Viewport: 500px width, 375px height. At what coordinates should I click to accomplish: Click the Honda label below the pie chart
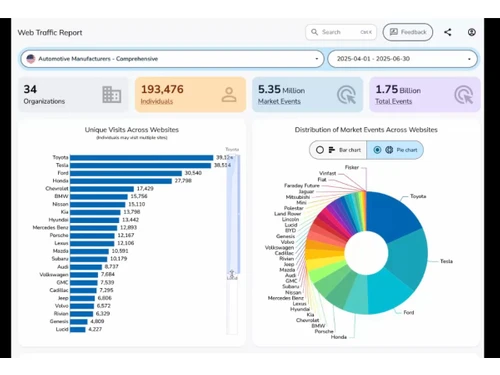pos(339,337)
